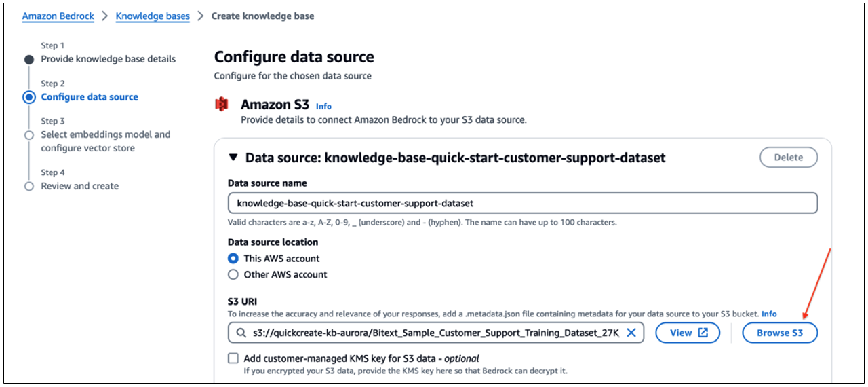Click the Browse S3 button
Viewport: 868px width, 387px height.
click(x=780, y=333)
